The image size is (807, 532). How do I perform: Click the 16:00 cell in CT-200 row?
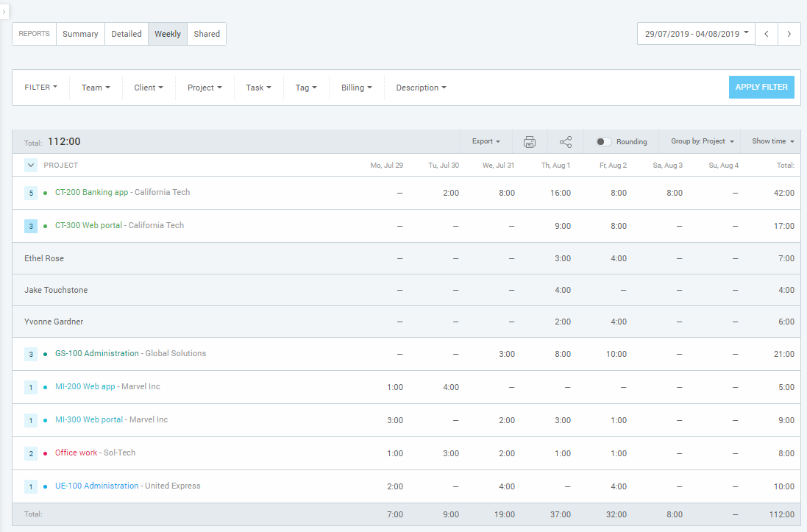pos(561,193)
